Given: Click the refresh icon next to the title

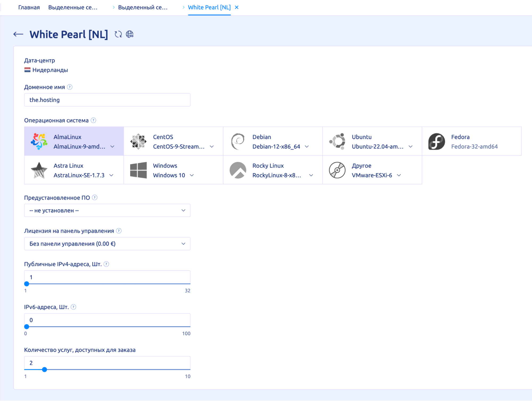Looking at the screenshot, I should click(118, 34).
